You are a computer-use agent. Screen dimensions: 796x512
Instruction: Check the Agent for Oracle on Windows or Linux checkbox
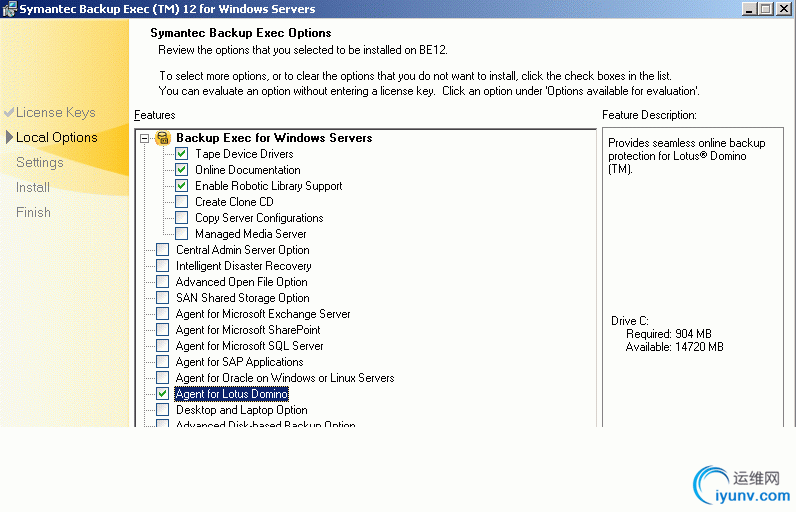[162, 378]
